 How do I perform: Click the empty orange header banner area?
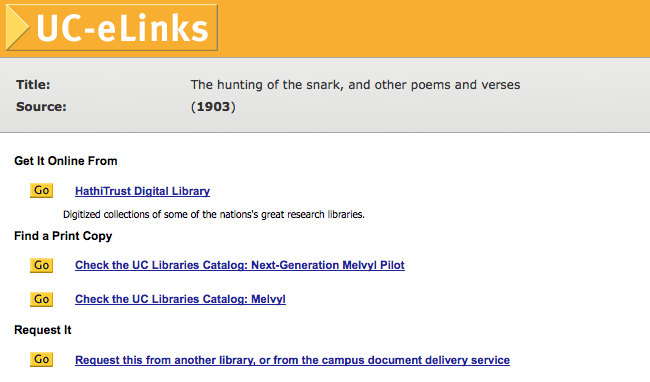(431, 28)
